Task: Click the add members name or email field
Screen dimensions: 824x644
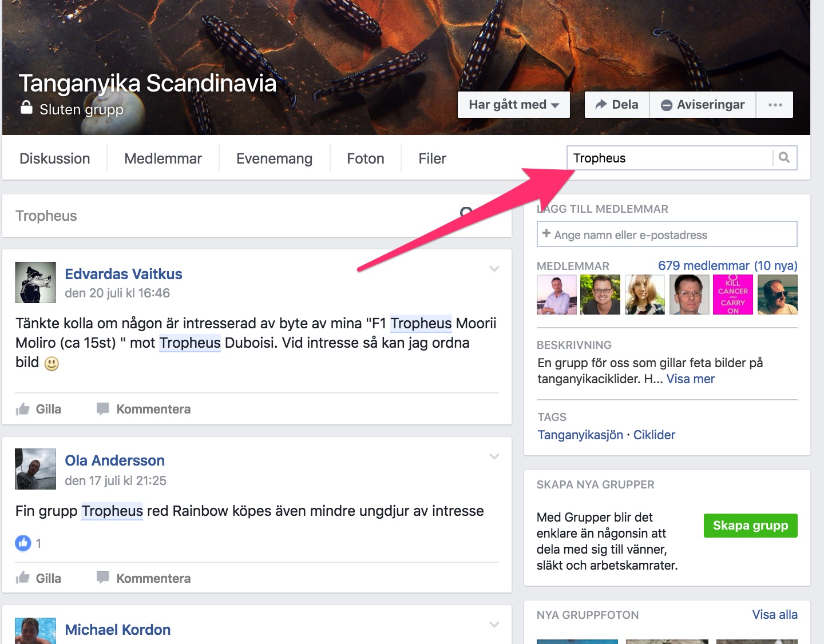Action: click(667, 234)
